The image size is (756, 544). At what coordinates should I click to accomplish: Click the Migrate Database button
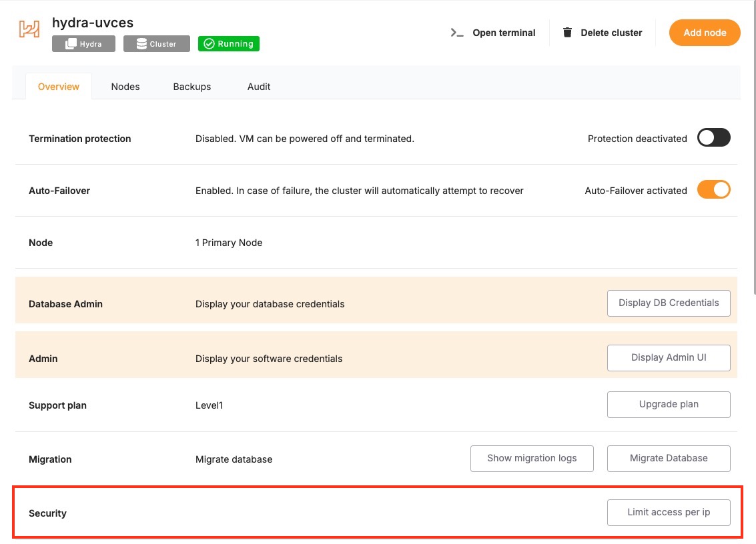coord(669,458)
